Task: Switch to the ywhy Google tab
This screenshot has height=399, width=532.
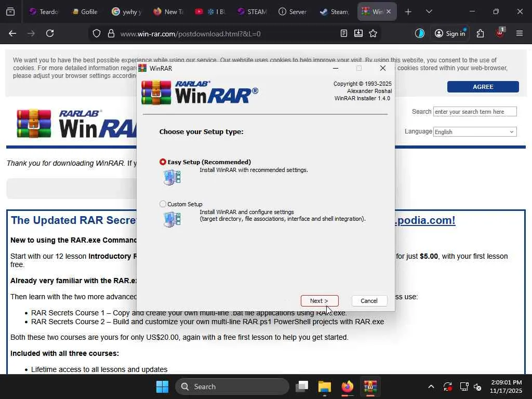Action: (x=126, y=12)
